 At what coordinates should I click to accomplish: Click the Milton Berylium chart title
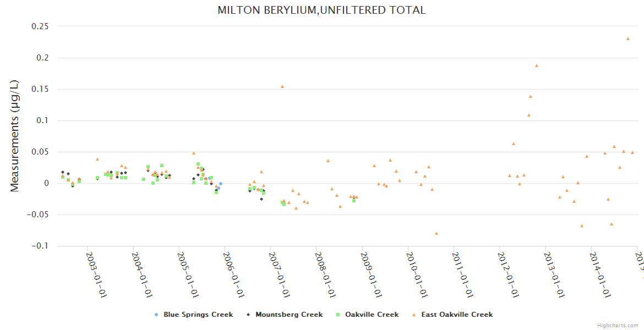(x=321, y=10)
